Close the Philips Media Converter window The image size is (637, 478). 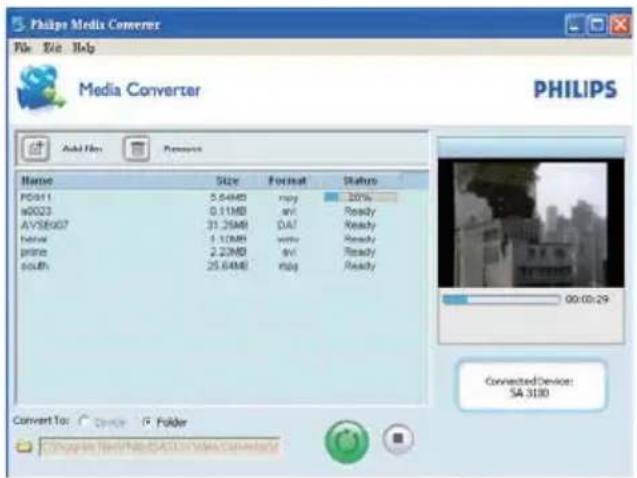click(620, 25)
